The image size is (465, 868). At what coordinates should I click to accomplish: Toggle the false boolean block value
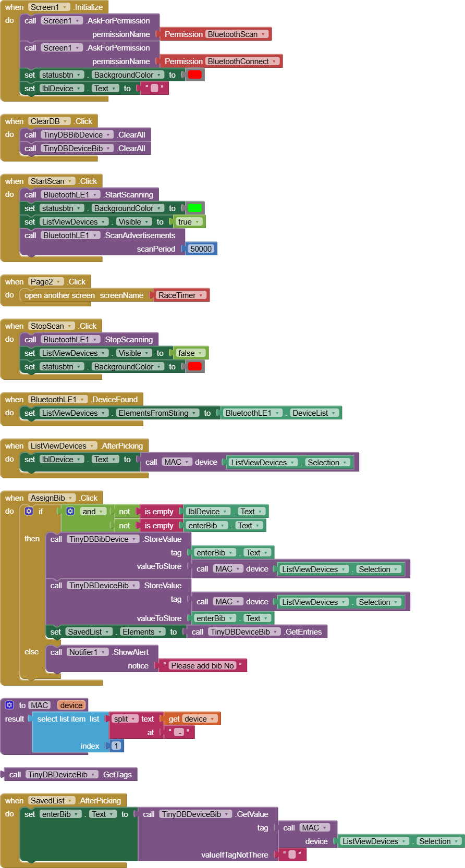200,353
